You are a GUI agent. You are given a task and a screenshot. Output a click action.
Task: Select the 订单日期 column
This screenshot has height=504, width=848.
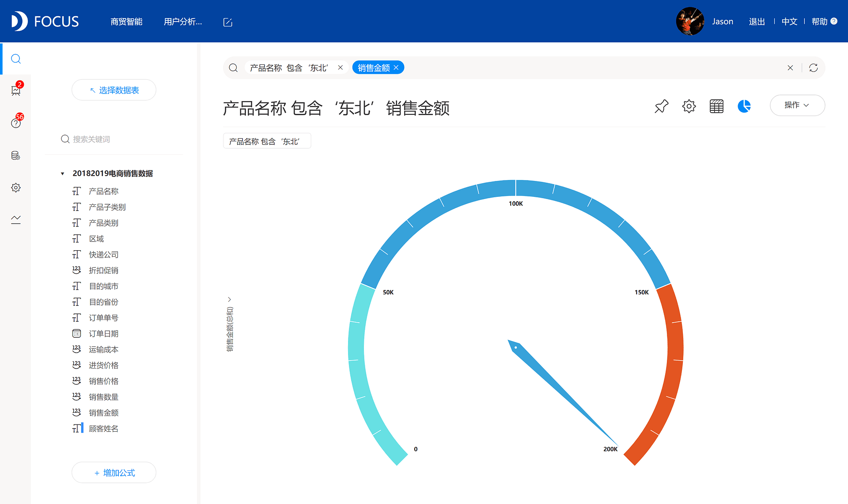pyautogui.click(x=103, y=334)
